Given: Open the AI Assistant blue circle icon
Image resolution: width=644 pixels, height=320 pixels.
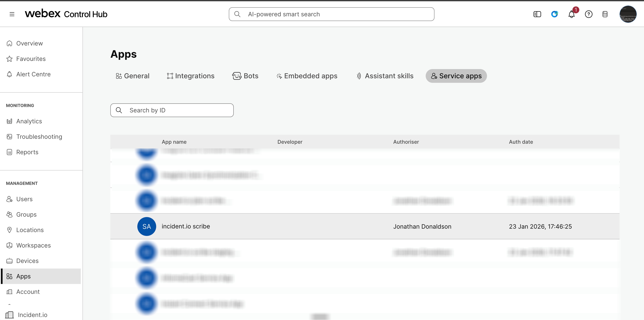Looking at the screenshot, I should (554, 14).
